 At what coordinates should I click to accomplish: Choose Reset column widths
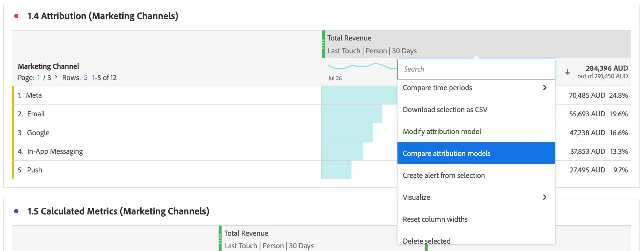pyautogui.click(x=476, y=219)
